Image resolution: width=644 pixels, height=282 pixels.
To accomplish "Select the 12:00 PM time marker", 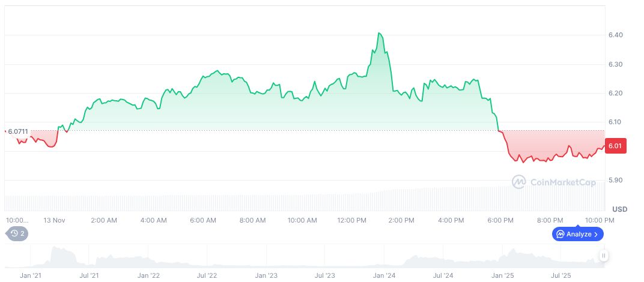I will pyautogui.click(x=352, y=220).
